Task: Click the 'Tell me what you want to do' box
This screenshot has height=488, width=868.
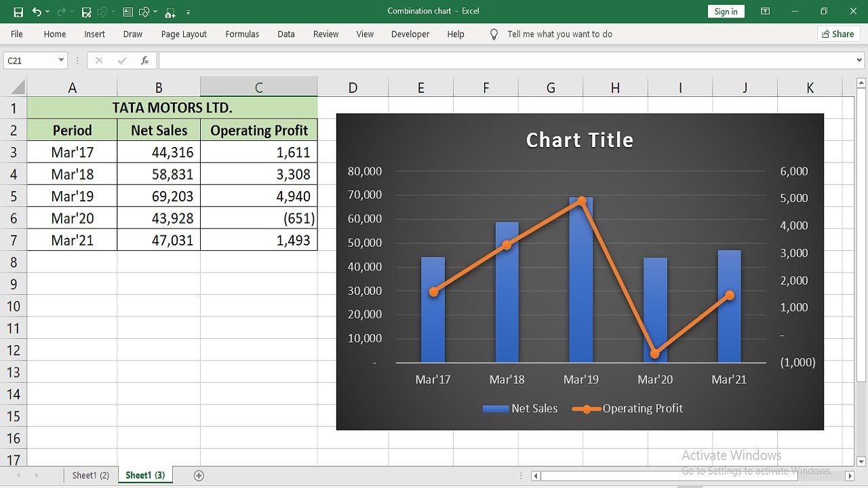Action: tap(559, 34)
